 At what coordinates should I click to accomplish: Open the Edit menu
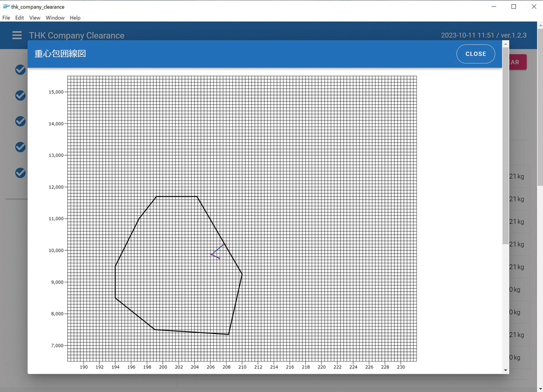[20, 18]
